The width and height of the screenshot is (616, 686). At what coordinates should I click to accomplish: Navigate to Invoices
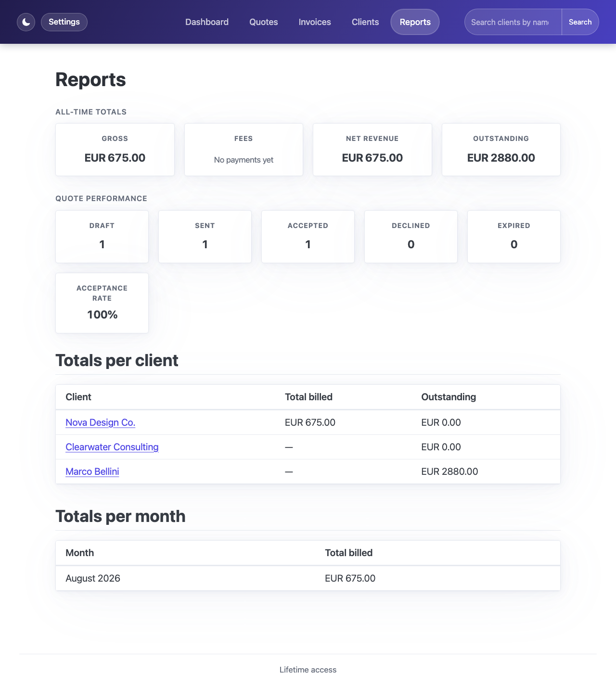point(315,22)
